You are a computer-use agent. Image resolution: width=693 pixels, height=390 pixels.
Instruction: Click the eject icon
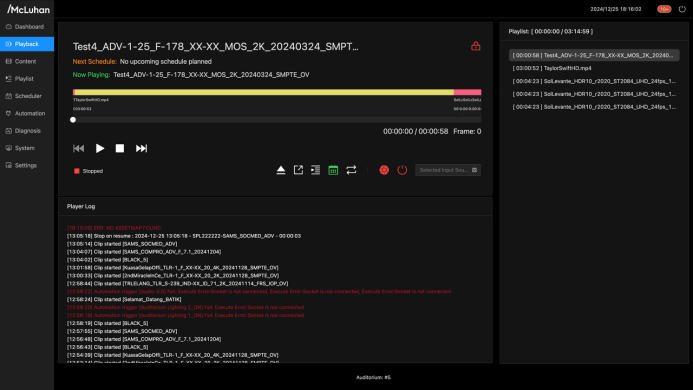click(x=281, y=170)
